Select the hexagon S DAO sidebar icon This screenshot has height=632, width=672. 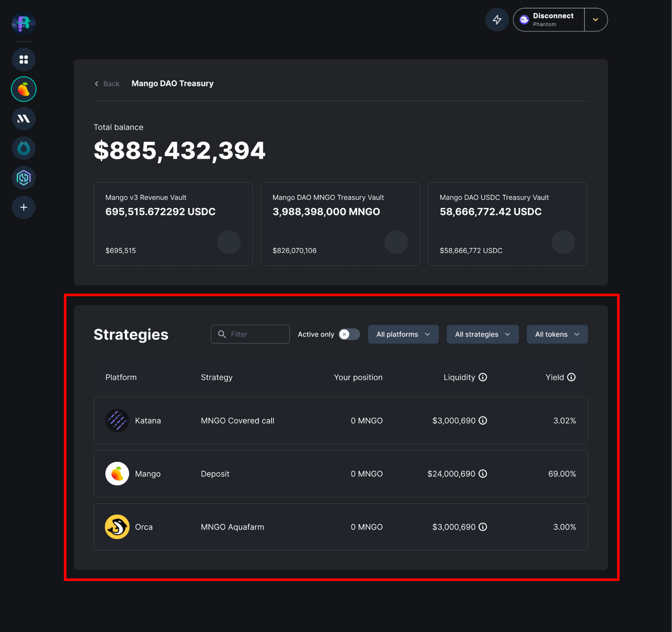[24, 178]
